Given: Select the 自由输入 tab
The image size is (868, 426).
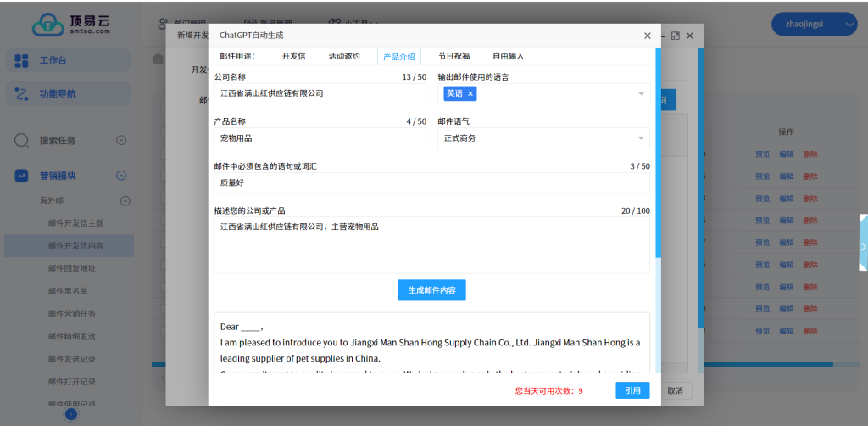Looking at the screenshot, I should coord(509,57).
